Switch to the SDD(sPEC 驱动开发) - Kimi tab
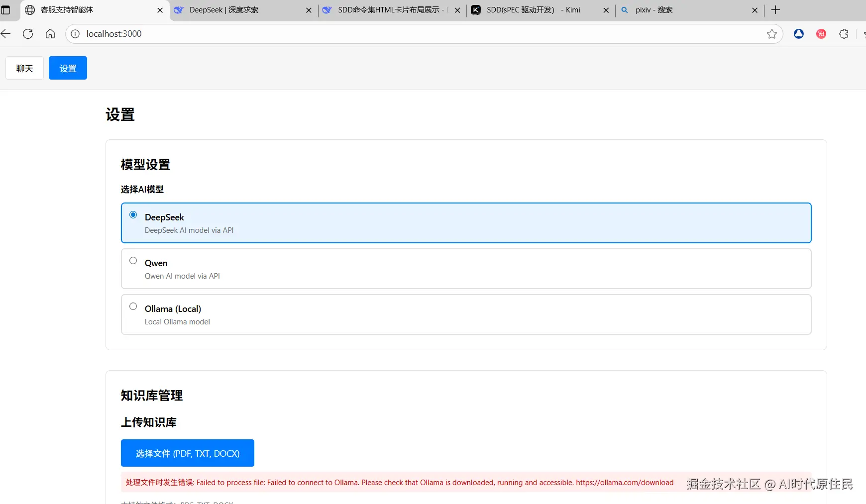This screenshot has width=866, height=504. click(x=541, y=10)
